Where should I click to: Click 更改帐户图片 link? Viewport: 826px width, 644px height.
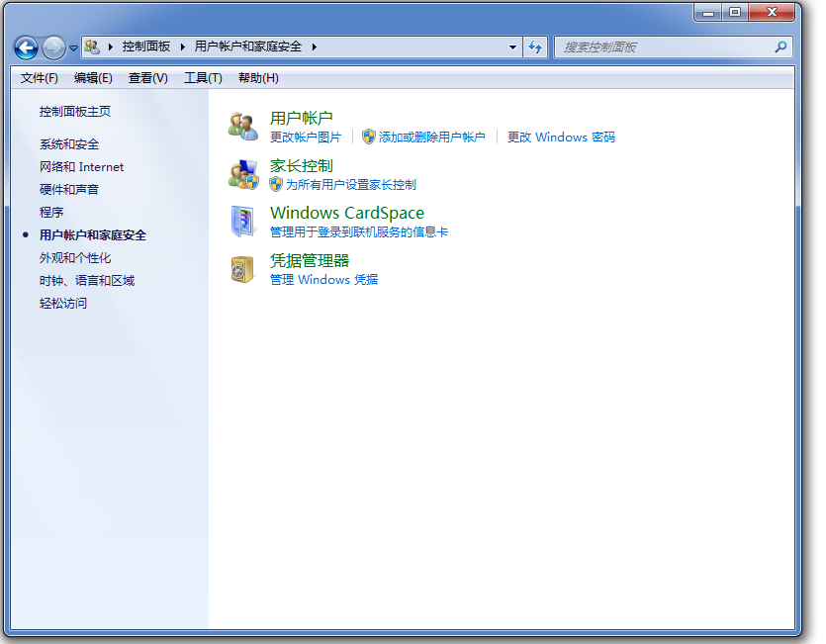306,138
